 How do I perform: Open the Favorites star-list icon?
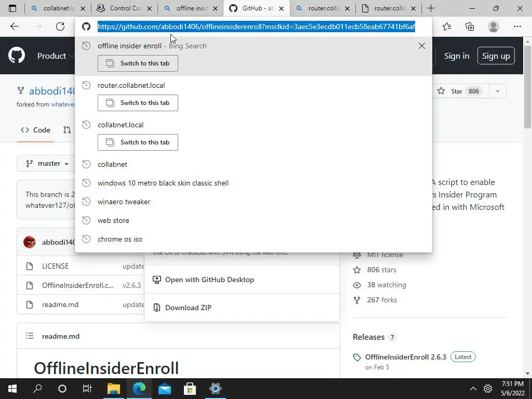pos(447,26)
